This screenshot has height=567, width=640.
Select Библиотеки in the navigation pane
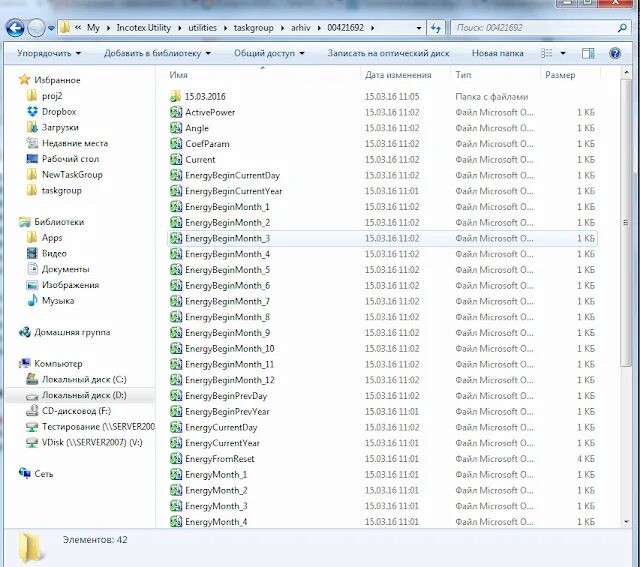click(59, 222)
